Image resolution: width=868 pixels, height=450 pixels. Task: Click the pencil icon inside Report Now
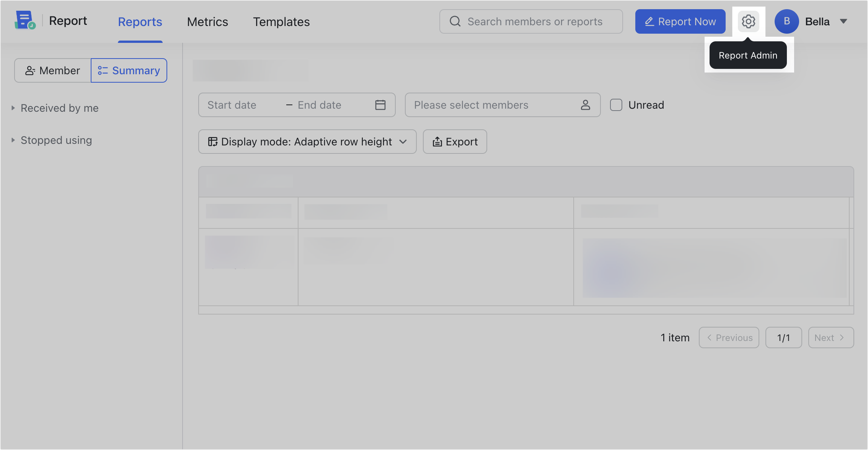tap(649, 21)
